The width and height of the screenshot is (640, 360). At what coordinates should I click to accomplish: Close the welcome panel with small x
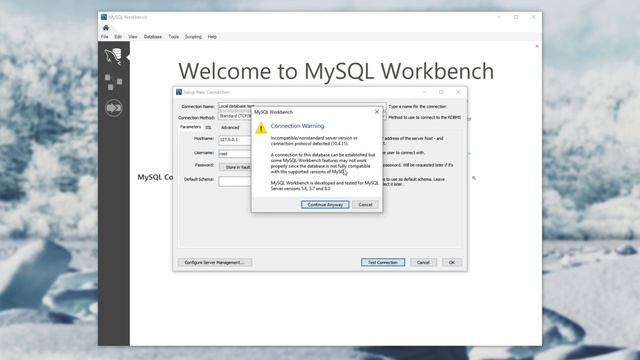pyautogui.click(x=537, y=46)
